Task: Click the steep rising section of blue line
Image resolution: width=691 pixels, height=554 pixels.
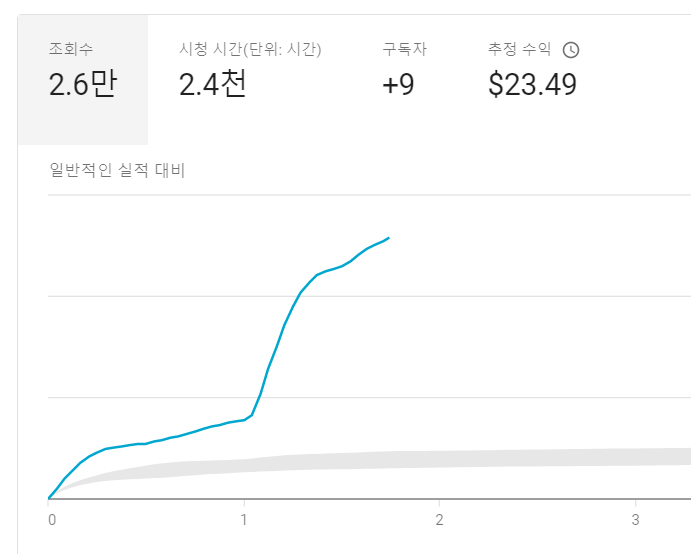Action: 277,346
